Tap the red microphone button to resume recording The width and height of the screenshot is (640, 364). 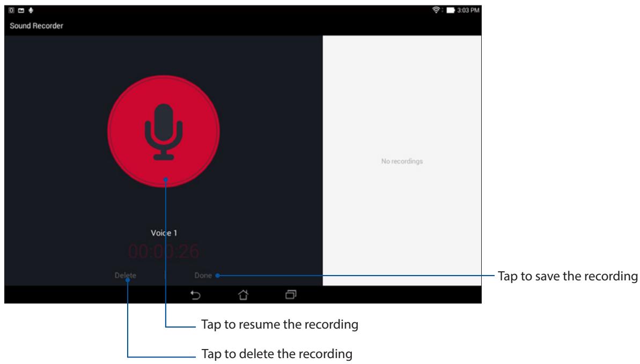[164, 131]
